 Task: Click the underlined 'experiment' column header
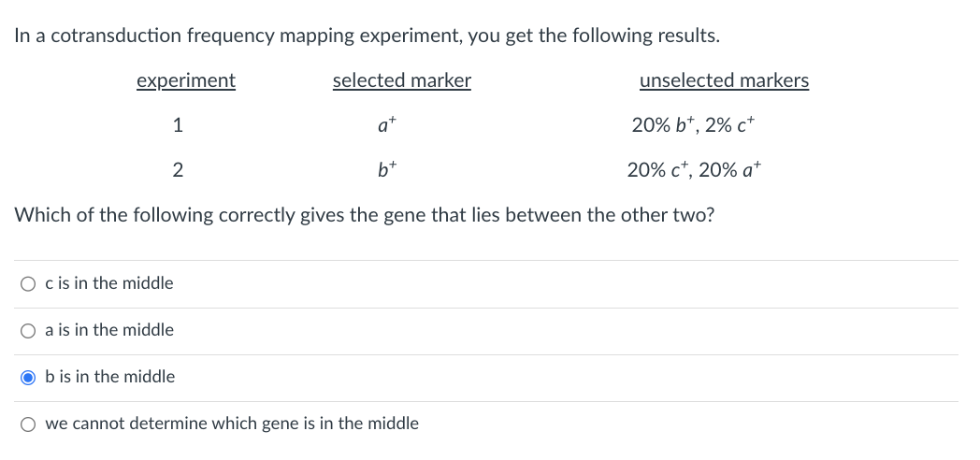(186, 81)
